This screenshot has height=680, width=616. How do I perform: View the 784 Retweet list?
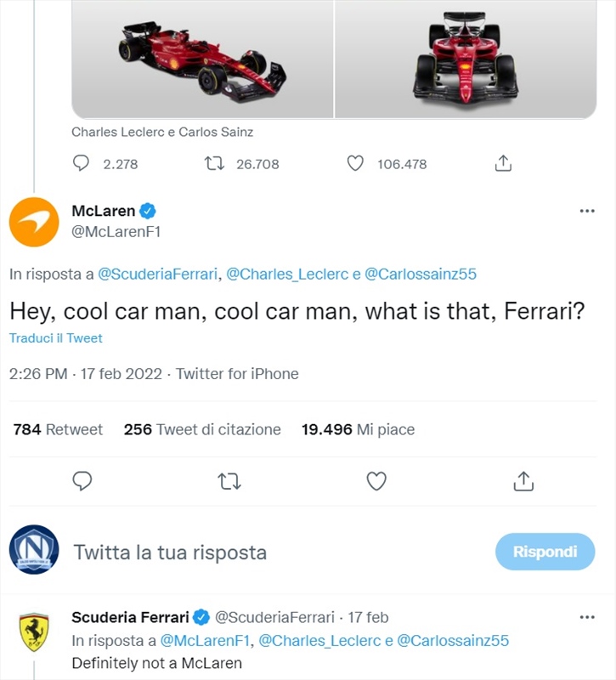pyautogui.click(x=58, y=429)
